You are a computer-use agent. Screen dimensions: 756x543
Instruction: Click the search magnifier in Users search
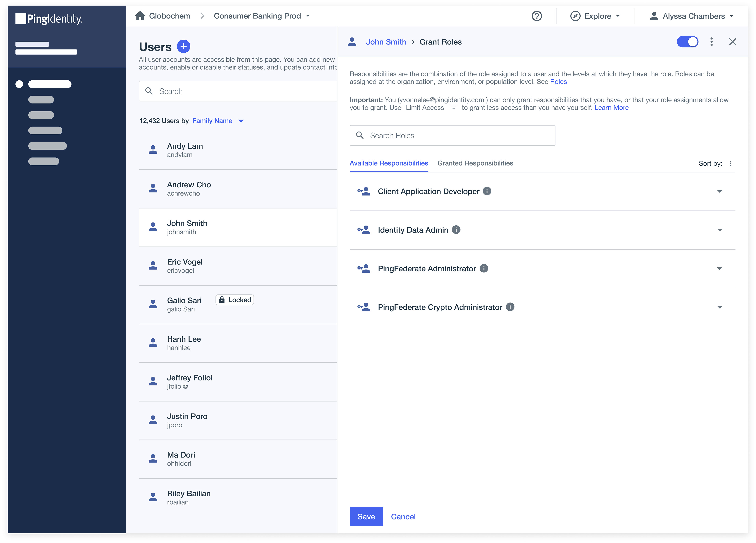(x=149, y=91)
